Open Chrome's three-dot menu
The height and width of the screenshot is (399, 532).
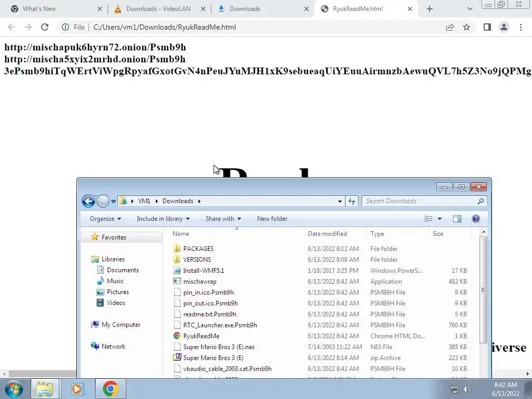(x=521, y=27)
